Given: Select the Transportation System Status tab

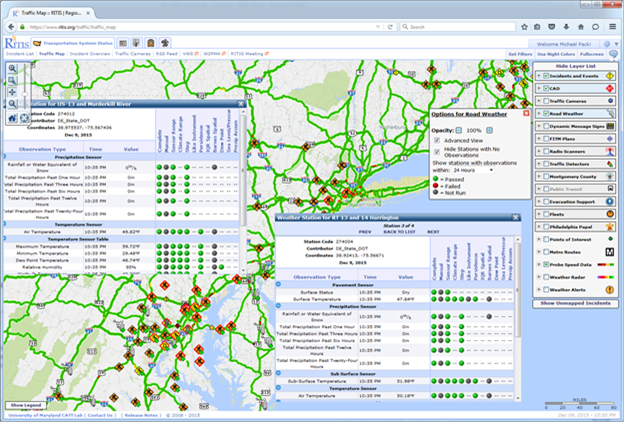Looking at the screenshot, I should click(x=73, y=43).
